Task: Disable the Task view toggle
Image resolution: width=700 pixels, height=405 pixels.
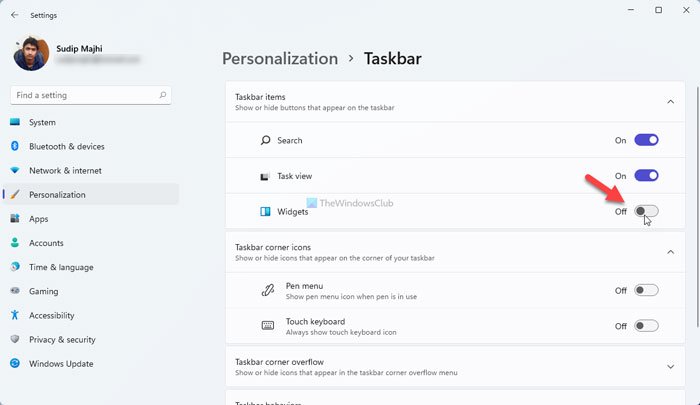Action: (646, 175)
